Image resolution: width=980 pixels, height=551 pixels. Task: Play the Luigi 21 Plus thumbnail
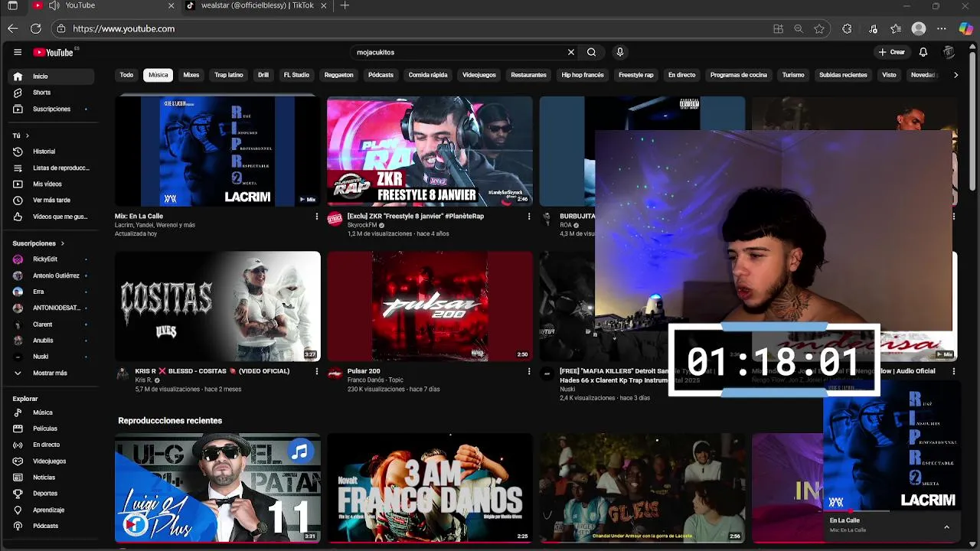coord(217,487)
